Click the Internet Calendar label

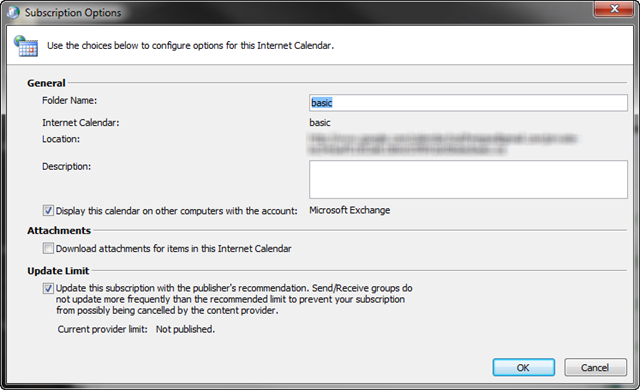[x=80, y=123]
